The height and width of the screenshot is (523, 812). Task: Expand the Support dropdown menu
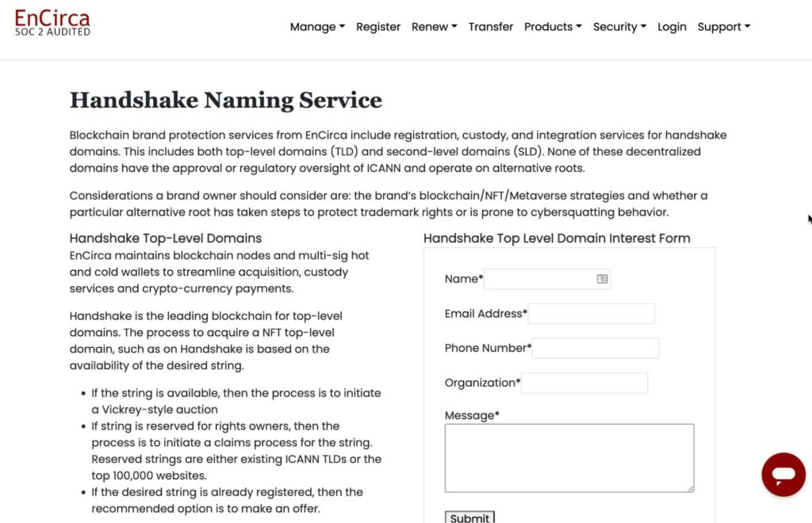tap(724, 27)
